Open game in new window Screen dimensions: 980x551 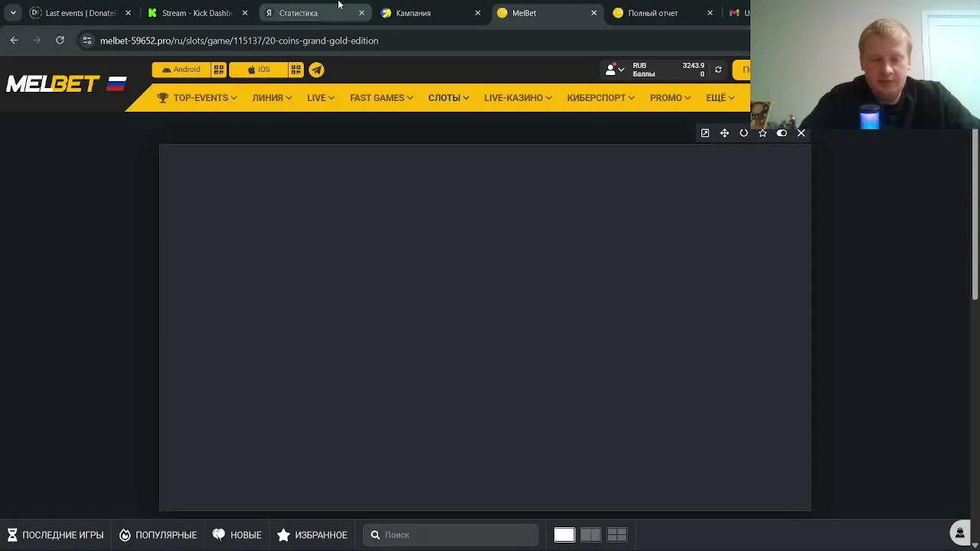[x=705, y=133]
